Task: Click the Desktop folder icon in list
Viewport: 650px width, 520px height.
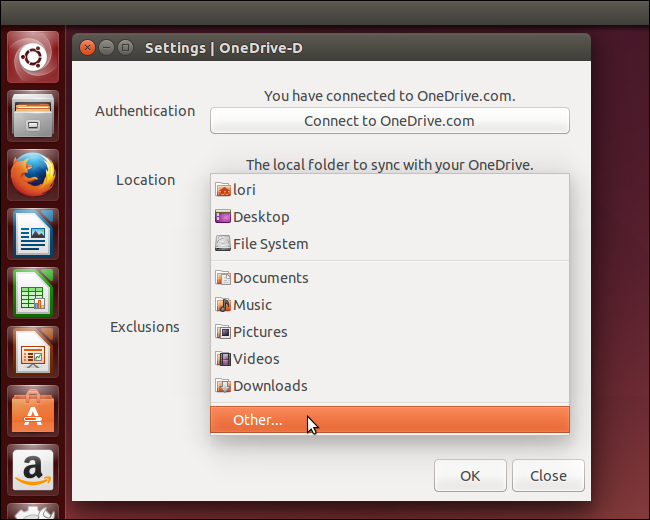Action: [x=223, y=216]
